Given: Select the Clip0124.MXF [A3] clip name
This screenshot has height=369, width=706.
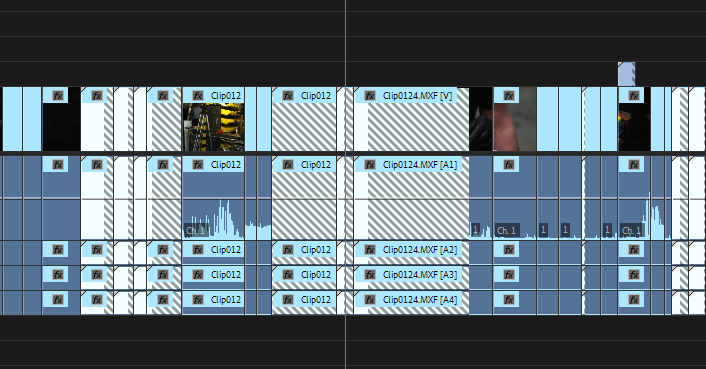Looking at the screenshot, I should coord(420,274).
